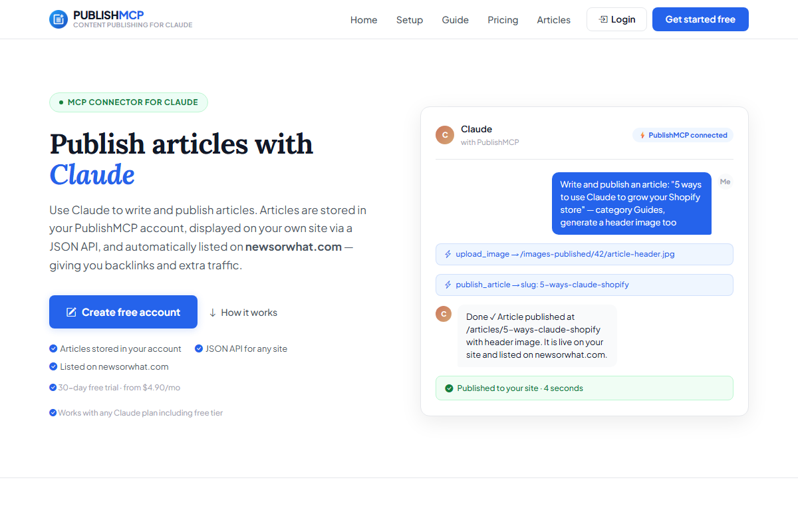Click the 'Articles stored in your account' text
Screen dimensions: 798x532
click(120, 348)
